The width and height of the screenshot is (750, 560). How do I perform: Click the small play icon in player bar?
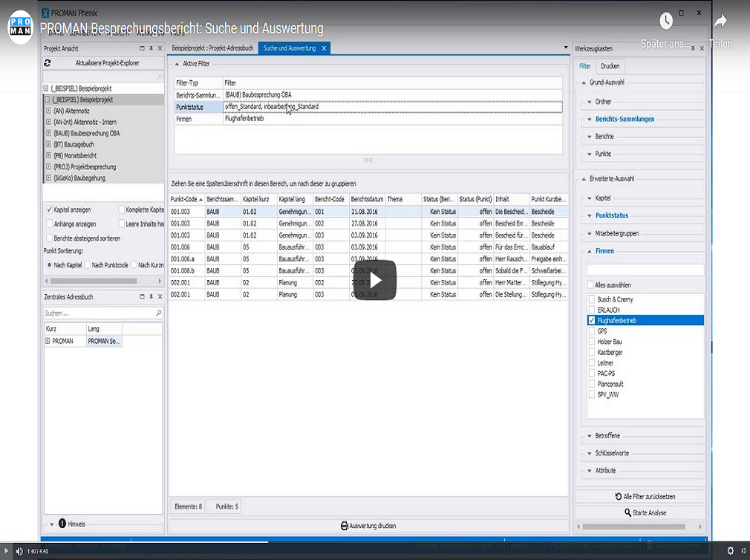pyautogui.click(x=6, y=551)
